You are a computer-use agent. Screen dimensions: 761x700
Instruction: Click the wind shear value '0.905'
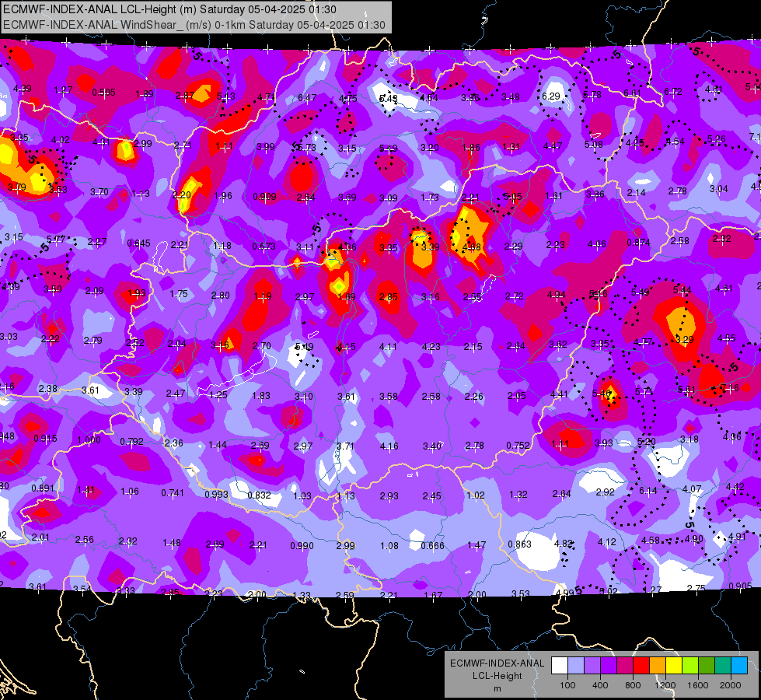pos(740,586)
